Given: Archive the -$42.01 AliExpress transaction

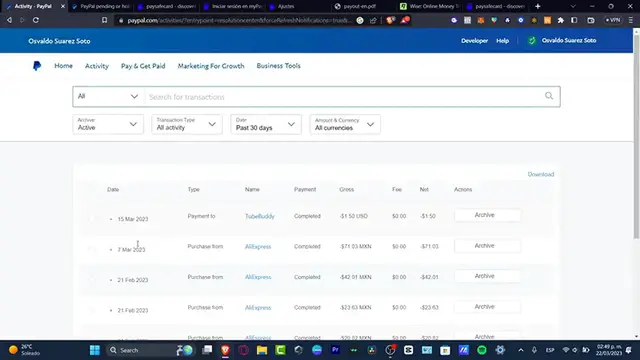Looking at the screenshot, I should pyautogui.click(x=487, y=276).
